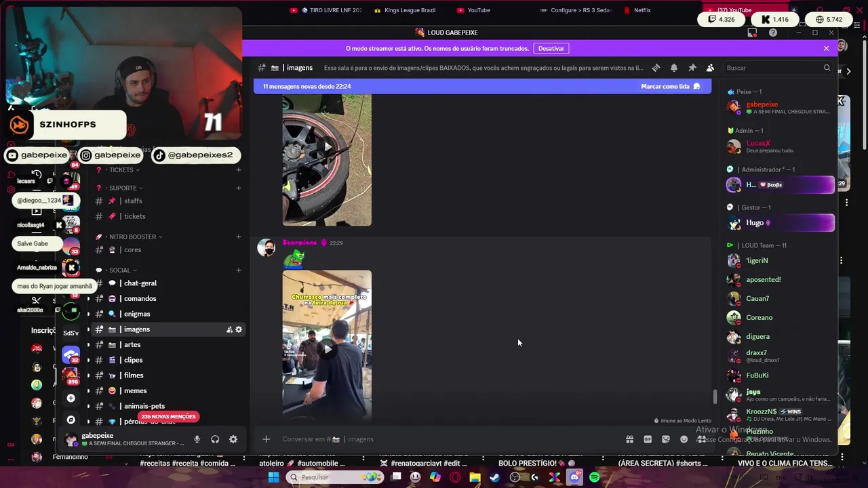This screenshot has width=868, height=488.
Task: Mark messages as read via Marcar como lida
Action: 671,87
